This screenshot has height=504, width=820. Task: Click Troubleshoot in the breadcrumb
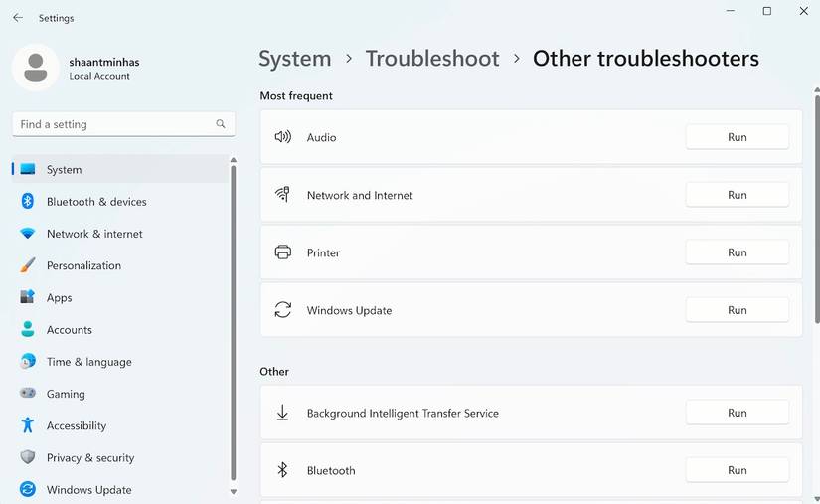(x=432, y=58)
